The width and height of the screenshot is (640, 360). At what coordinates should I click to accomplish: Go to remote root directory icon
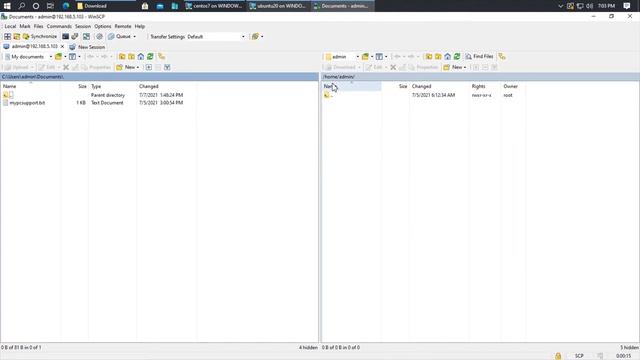click(x=438, y=57)
